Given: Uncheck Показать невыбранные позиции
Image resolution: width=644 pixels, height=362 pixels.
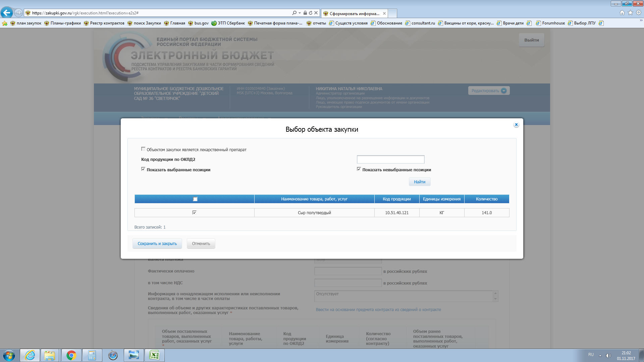Looking at the screenshot, I should point(359,169).
